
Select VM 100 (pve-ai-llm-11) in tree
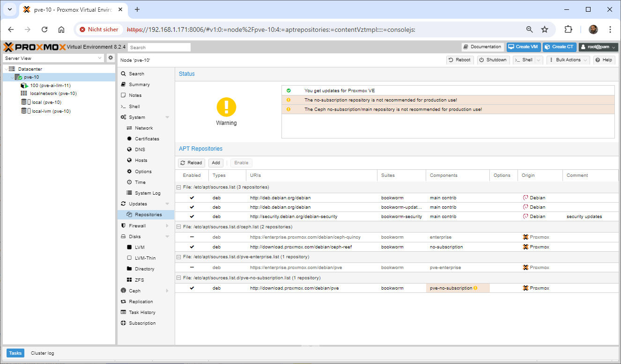click(50, 86)
